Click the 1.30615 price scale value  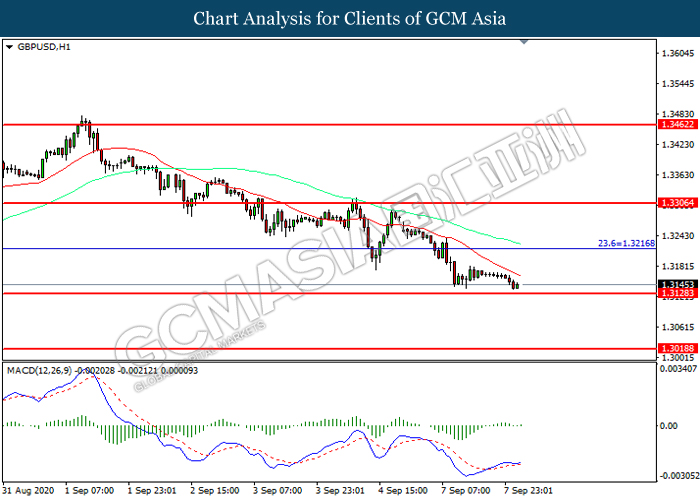(x=678, y=327)
